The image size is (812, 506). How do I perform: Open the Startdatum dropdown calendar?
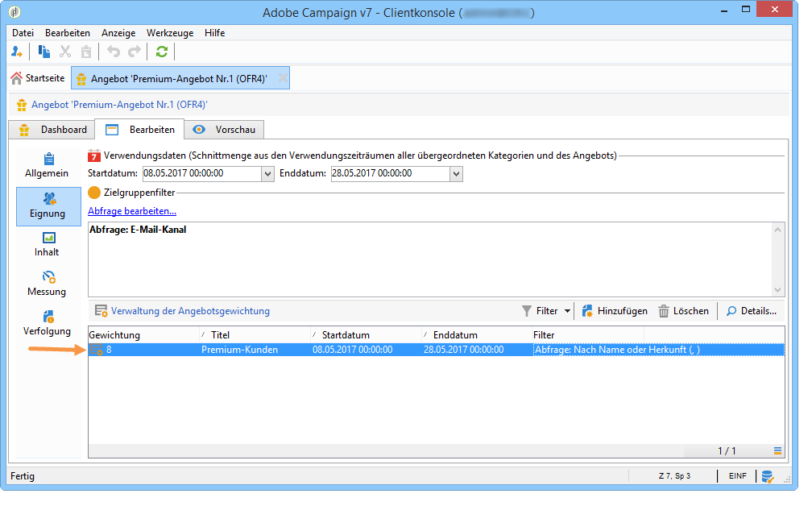click(267, 174)
